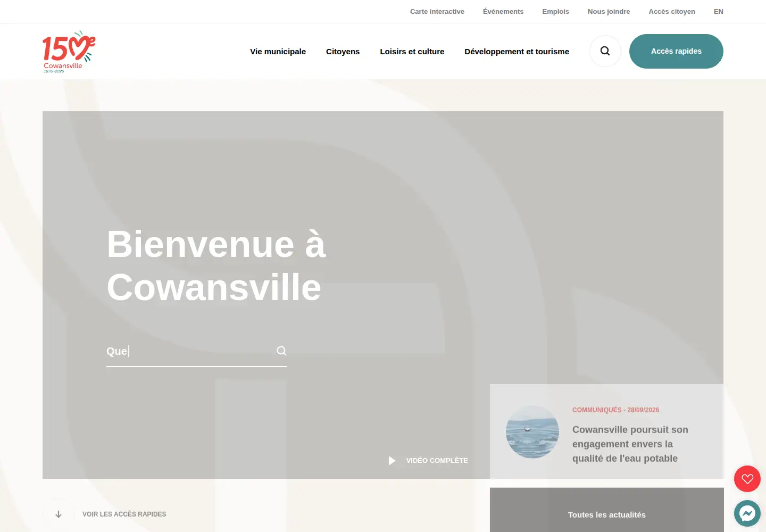Click the red heart favorites button

pyautogui.click(x=747, y=479)
